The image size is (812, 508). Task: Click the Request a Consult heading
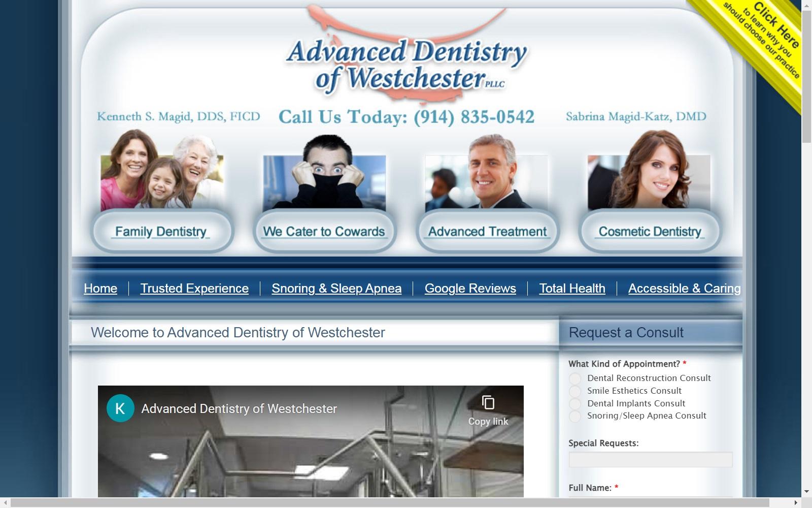coord(626,333)
